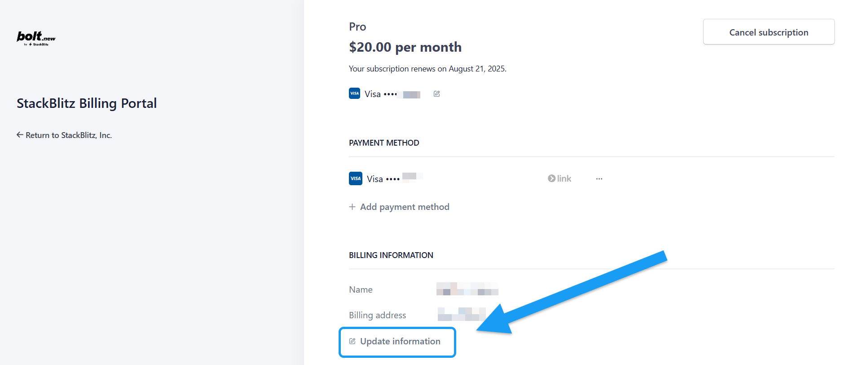Viewport: 868px width, 365px height.
Task: Open the ellipsis options menu for the Visa card
Action: click(x=599, y=178)
